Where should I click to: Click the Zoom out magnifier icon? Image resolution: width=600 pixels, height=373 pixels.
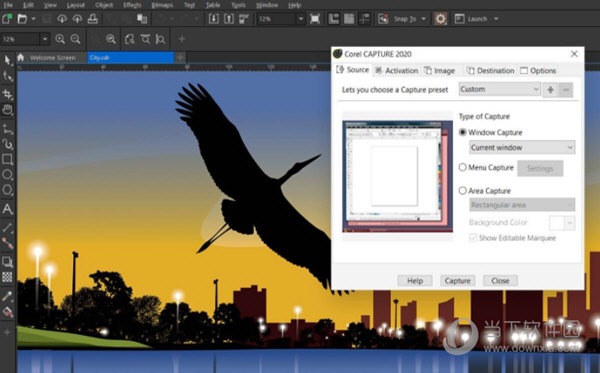click(75, 39)
